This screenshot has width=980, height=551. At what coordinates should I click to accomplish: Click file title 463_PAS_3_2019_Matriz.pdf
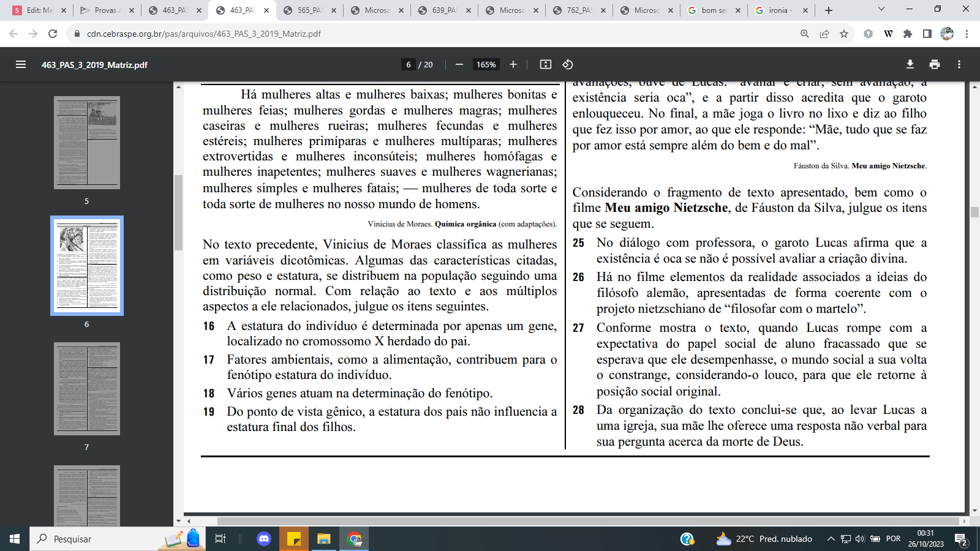coord(94,64)
